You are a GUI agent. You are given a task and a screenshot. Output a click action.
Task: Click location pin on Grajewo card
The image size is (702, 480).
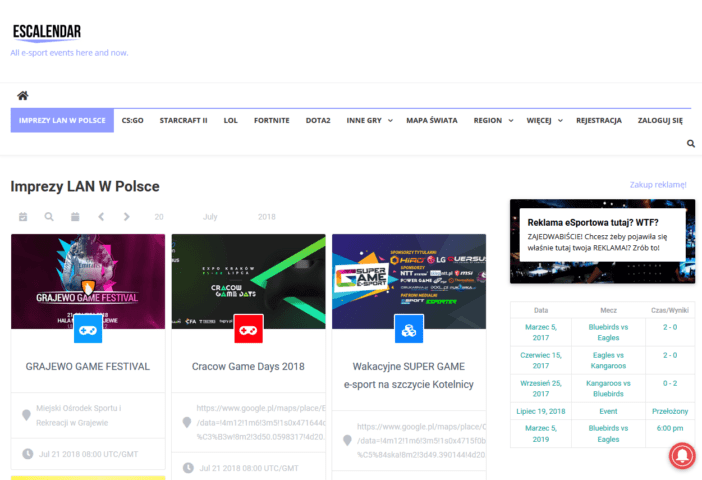pyautogui.click(x=26, y=415)
